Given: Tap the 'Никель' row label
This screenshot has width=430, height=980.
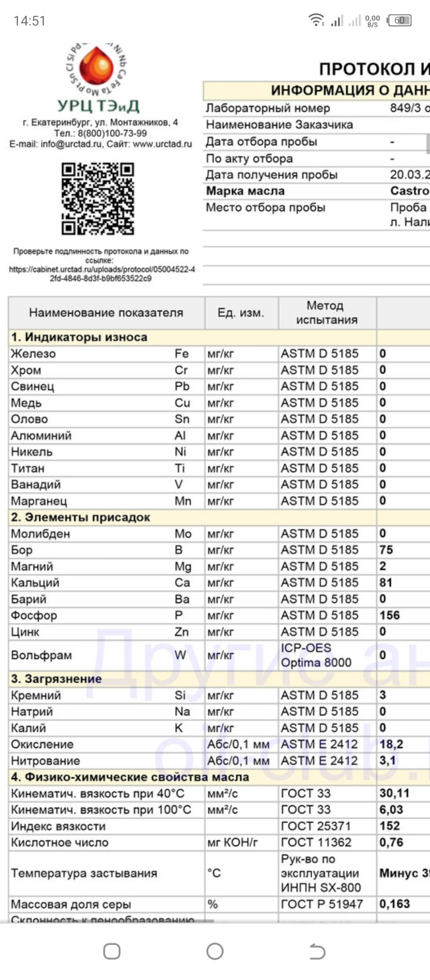Looking at the screenshot, I should (x=32, y=452).
